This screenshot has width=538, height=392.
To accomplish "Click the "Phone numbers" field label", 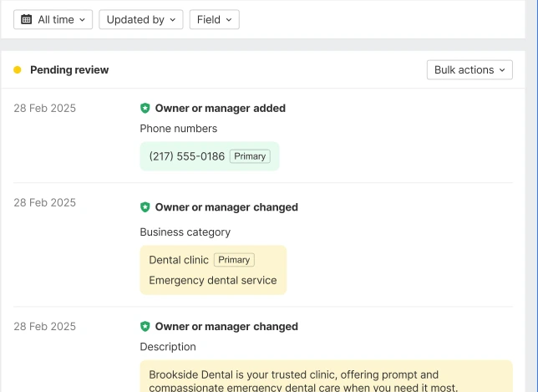I will click(x=178, y=129).
